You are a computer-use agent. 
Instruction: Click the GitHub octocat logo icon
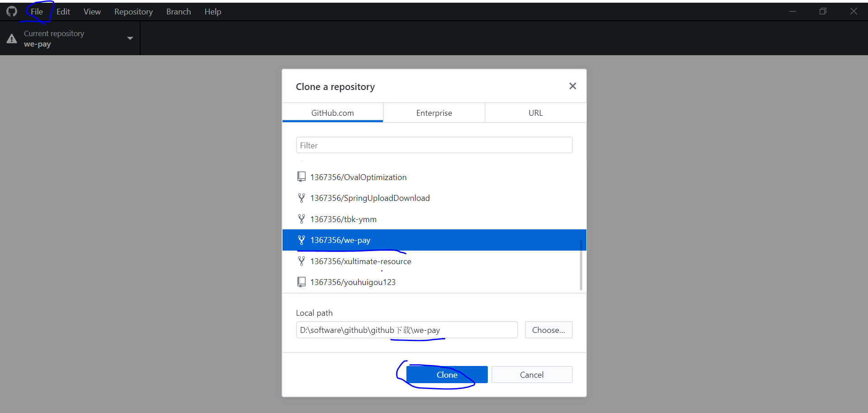(12, 11)
